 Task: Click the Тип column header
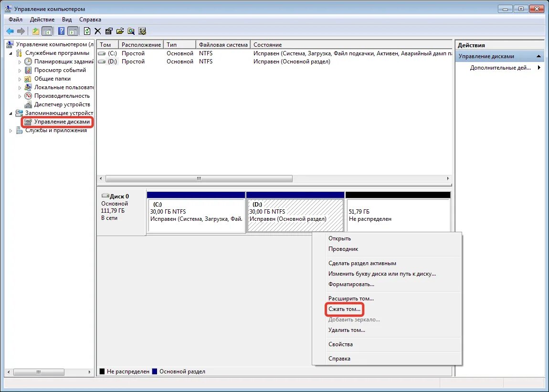pyautogui.click(x=179, y=45)
